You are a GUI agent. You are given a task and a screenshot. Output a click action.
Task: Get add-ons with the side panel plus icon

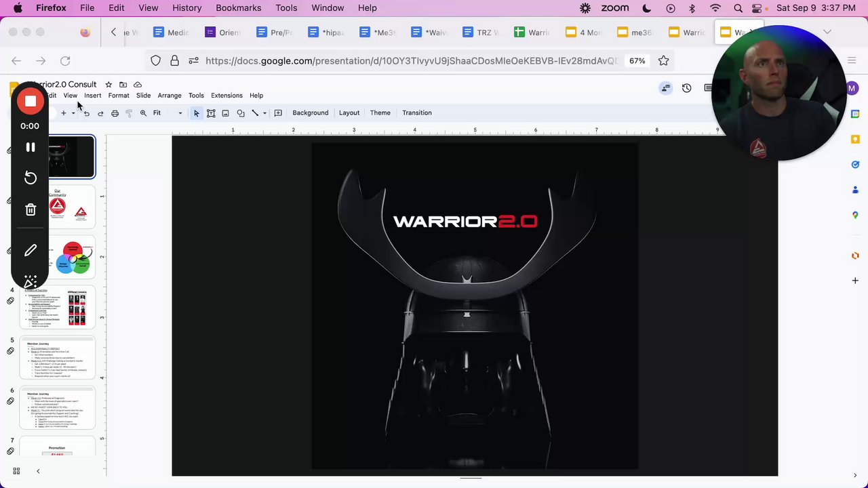[855, 280]
